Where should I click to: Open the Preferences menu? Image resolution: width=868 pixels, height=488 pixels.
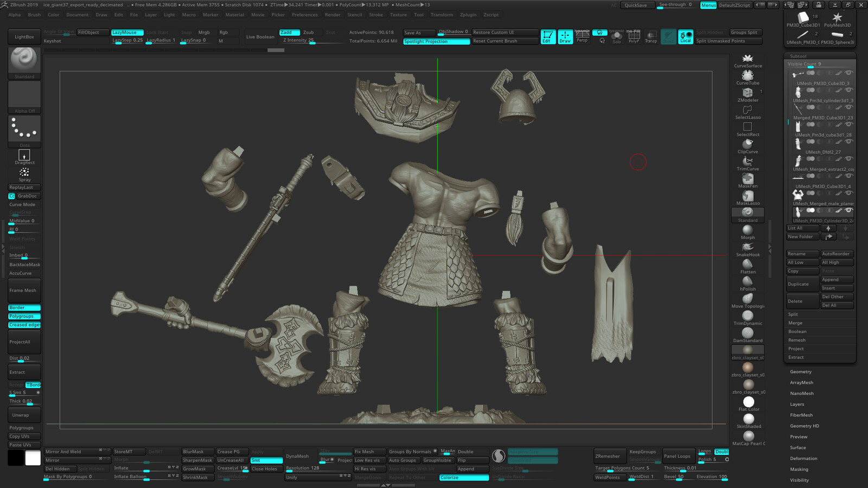(304, 15)
